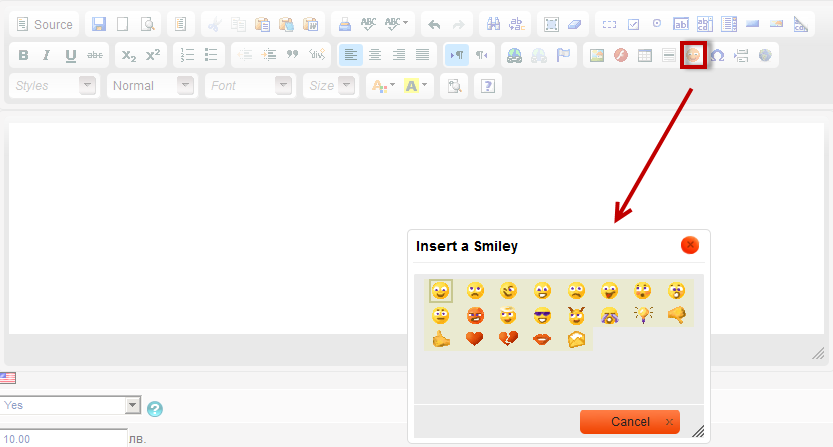Insert a special character (omega icon)

pos(717,55)
